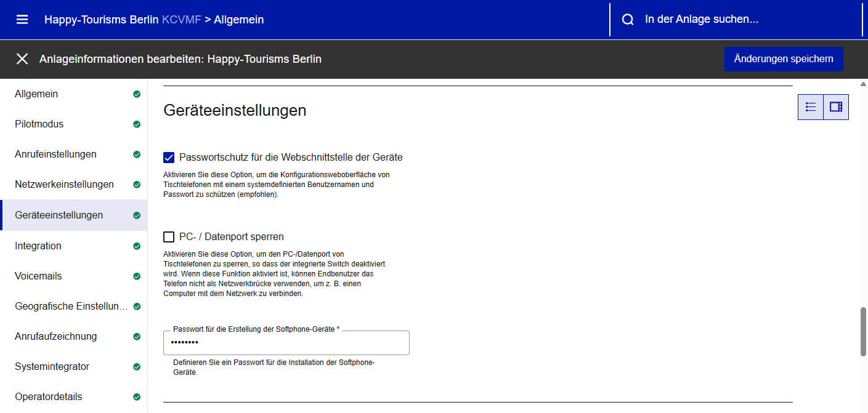The image size is (868, 413).
Task: Click green status icon beside Voicemails
Action: [137, 276]
